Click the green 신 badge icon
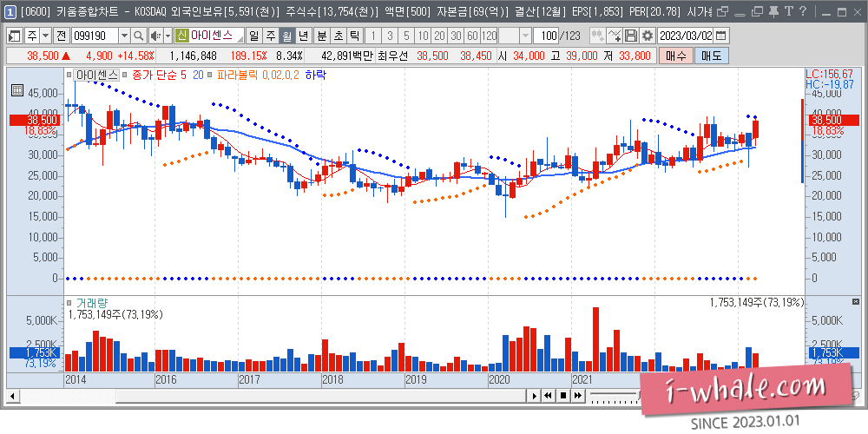The image size is (868, 434). [182, 36]
